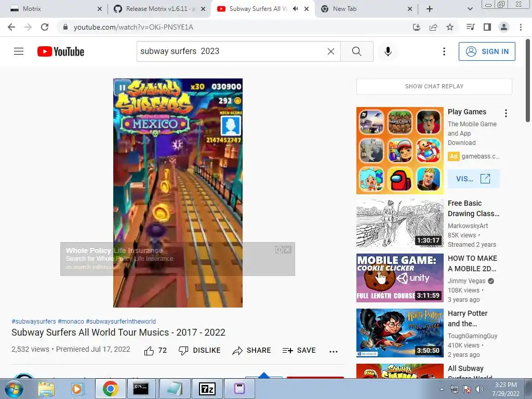Go to the YouTube home logo
Viewport: 532px width, 399px height.
(61, 51)
